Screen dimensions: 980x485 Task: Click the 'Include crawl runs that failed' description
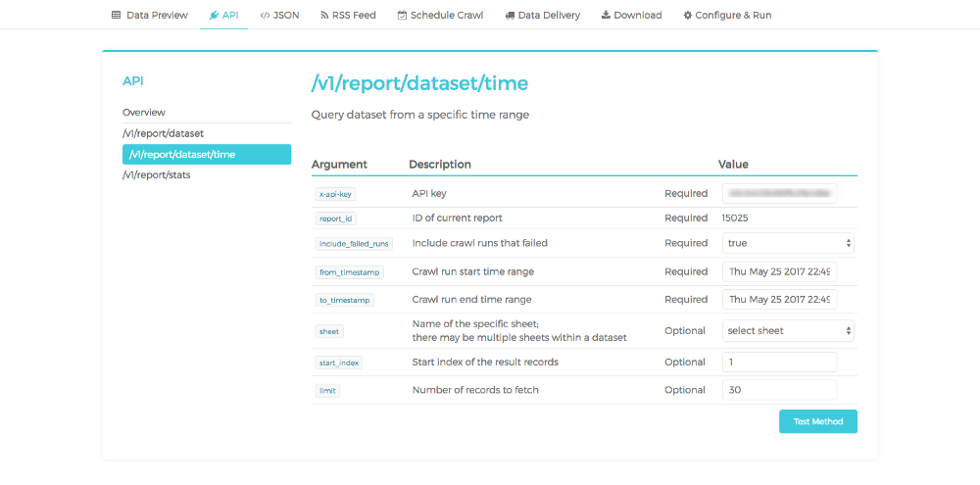(x=480, y=243)
